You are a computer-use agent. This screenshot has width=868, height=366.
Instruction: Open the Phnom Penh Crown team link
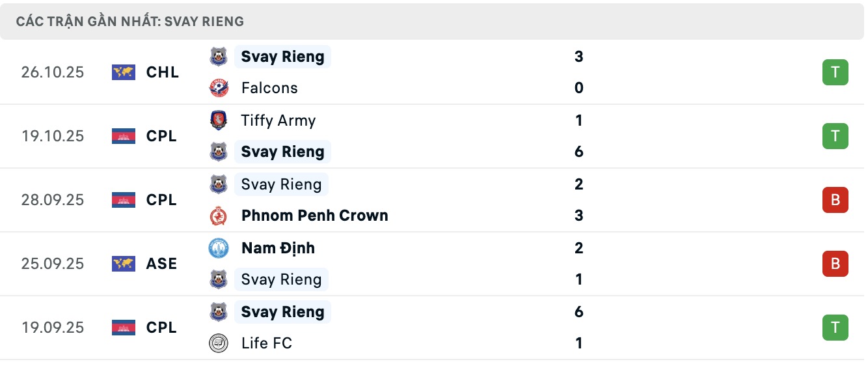[x=314, y=216]
